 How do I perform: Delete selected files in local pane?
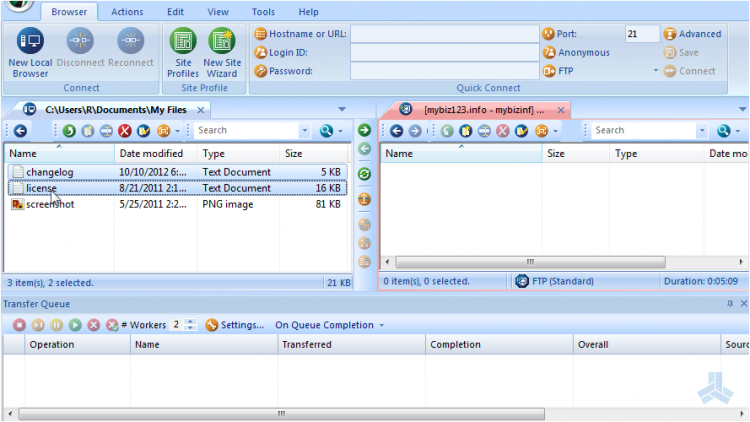(125, 131)
